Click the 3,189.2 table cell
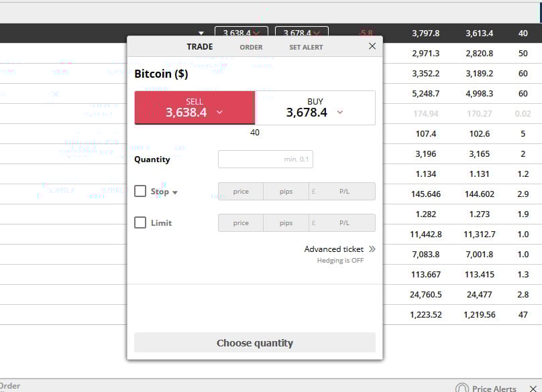Image resolution: width=542 pixels, height=392 pixels. 480,74
